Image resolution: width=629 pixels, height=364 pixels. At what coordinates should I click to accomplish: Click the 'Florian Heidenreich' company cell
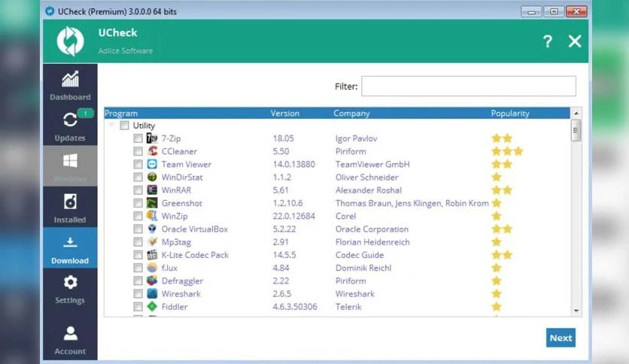coord(372,242)
